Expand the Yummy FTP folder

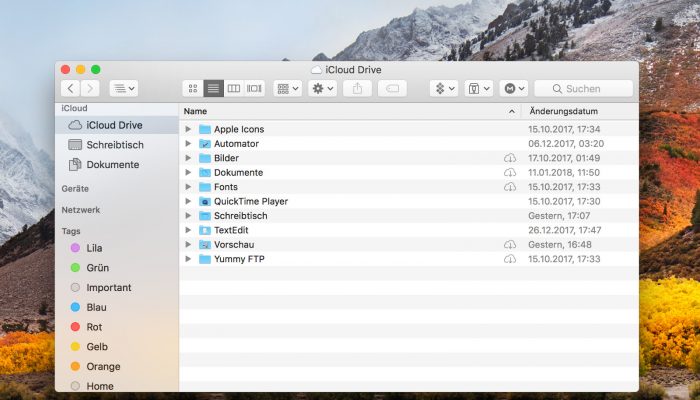tap(188, 259)
